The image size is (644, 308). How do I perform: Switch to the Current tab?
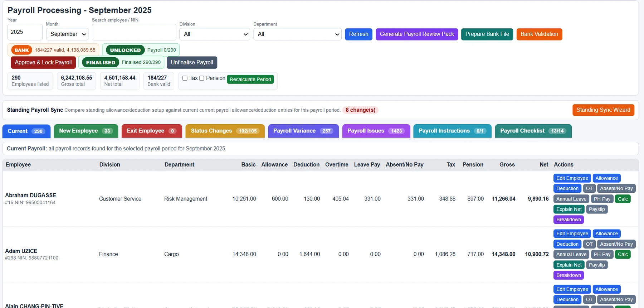tap(26, 131)
